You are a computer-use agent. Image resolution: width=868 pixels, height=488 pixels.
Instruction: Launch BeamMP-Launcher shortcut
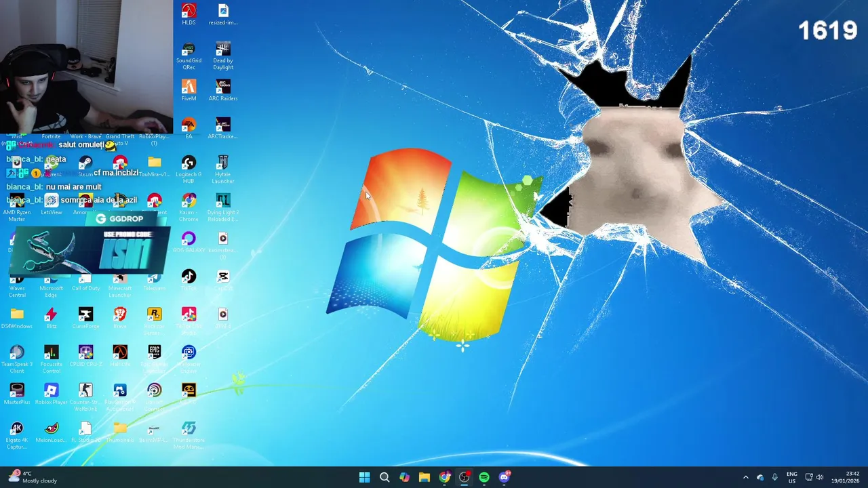tap(155, 432)
